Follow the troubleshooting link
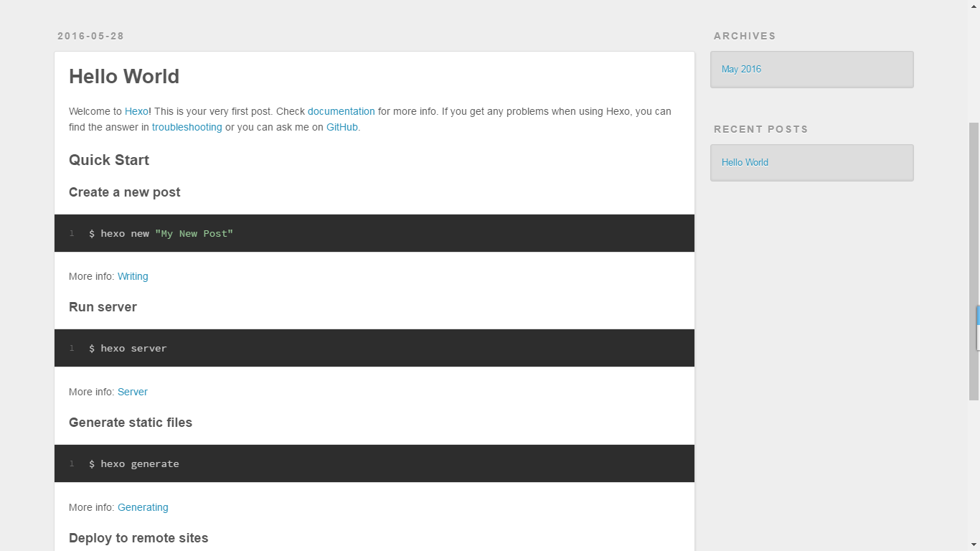The width and height of the screenshot is (980, 551). click(187, 127)
